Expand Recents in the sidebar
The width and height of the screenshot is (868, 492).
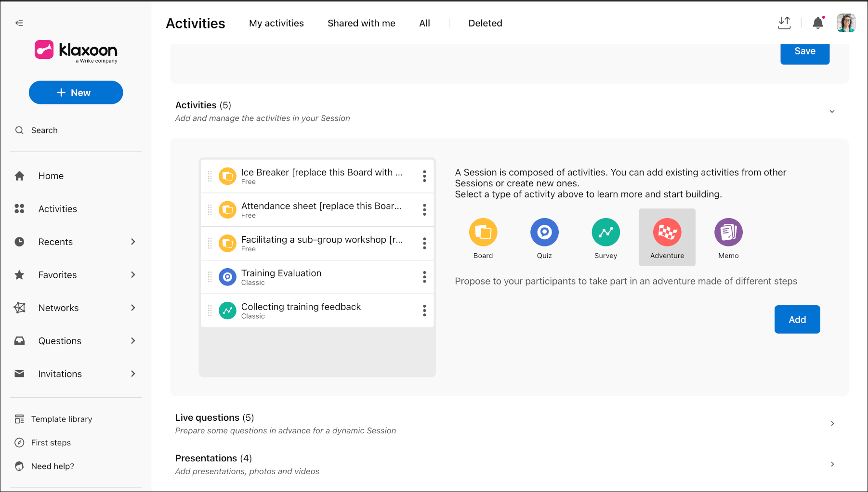[x=133, y=242]
